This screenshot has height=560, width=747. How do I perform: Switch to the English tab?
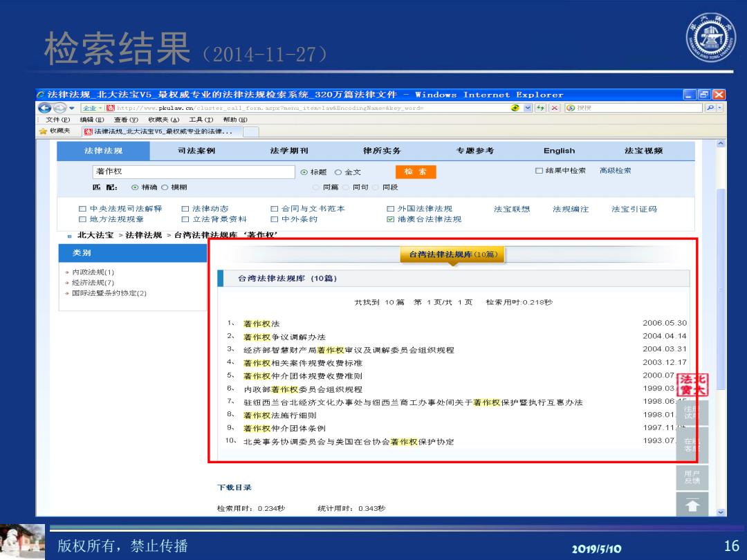pos(560,151)
